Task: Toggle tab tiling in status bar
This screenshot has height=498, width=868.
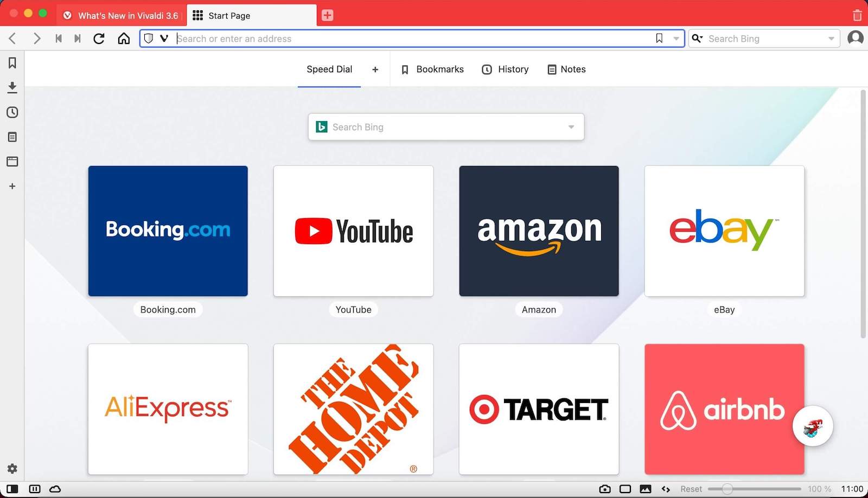Action: (35, 489)
